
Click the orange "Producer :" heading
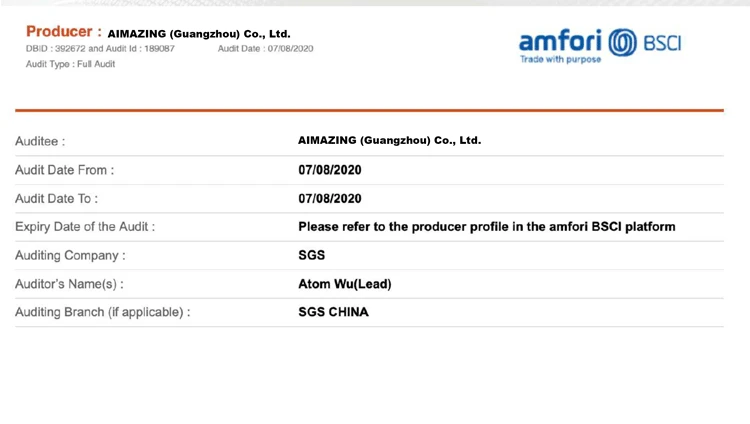tap(63, 32)
